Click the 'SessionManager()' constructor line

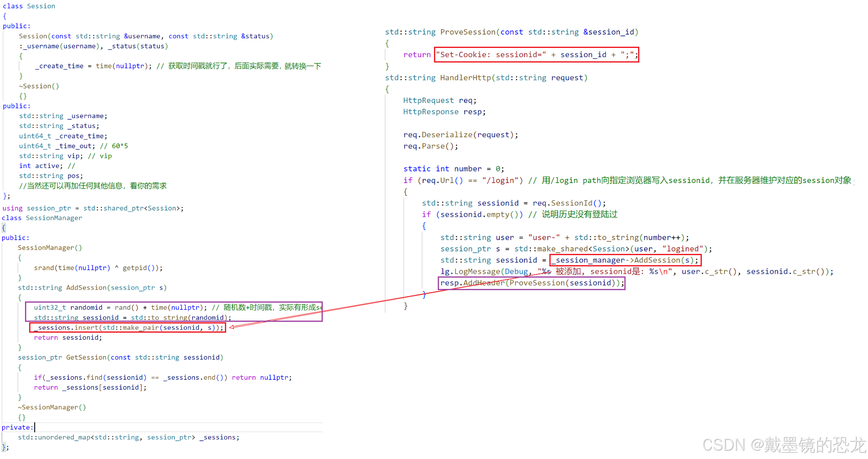tap(50, 248)
